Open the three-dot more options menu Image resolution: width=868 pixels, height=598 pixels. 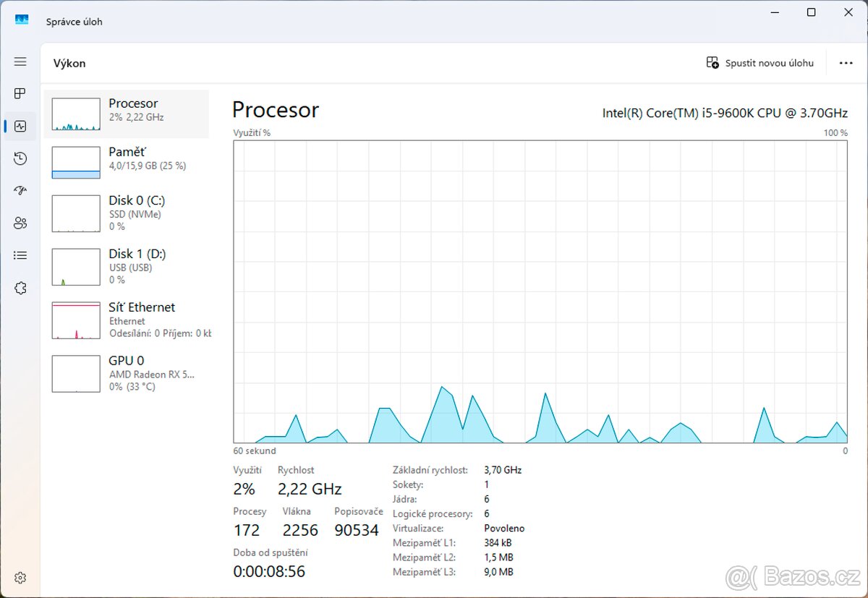[x=846, y=63]
